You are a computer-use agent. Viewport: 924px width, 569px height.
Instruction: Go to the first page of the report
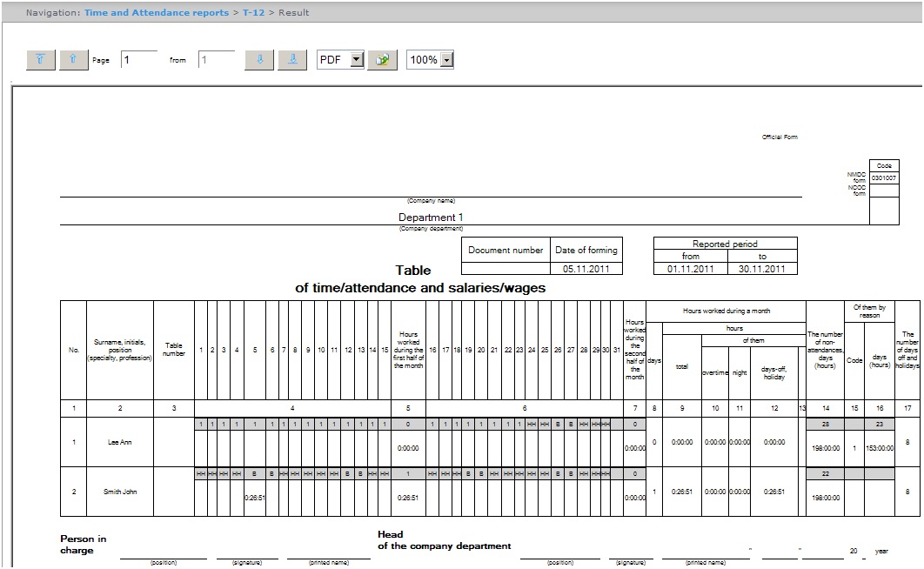(41, 59)
